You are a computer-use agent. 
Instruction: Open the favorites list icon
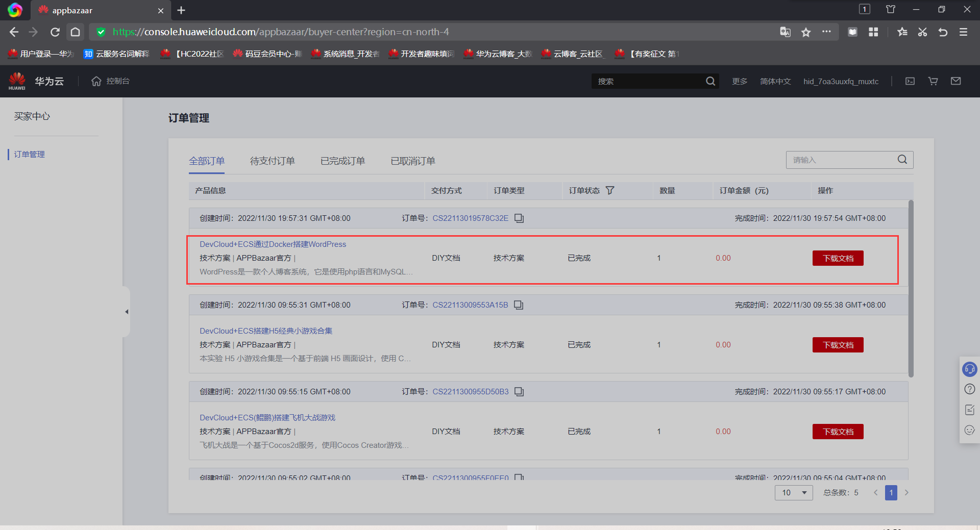click(x=902, y=32)
